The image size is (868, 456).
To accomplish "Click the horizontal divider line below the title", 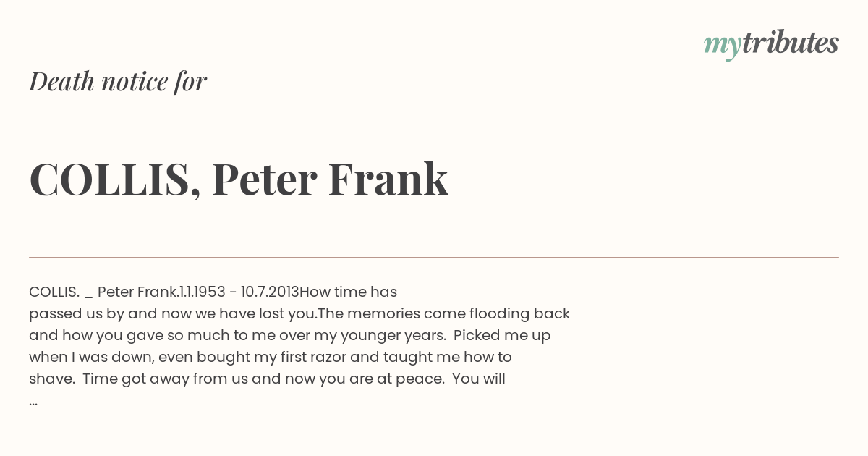I will (434, 257).
